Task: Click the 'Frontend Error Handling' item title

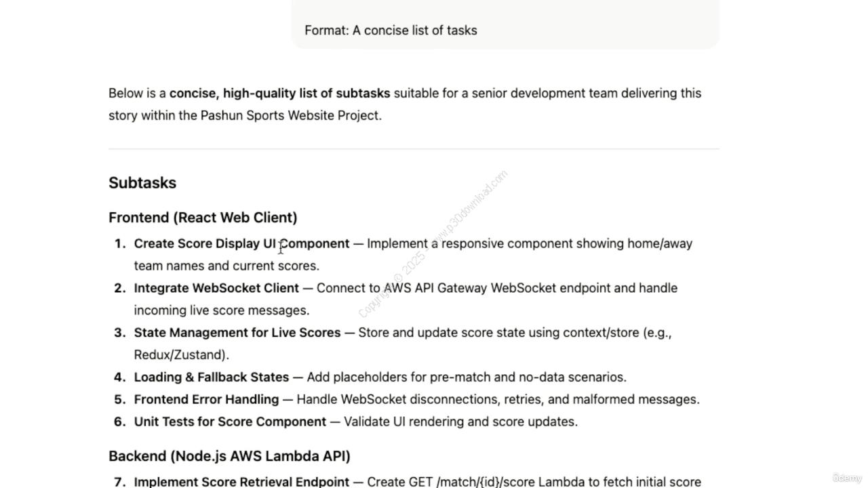Action: click(206, 399)
